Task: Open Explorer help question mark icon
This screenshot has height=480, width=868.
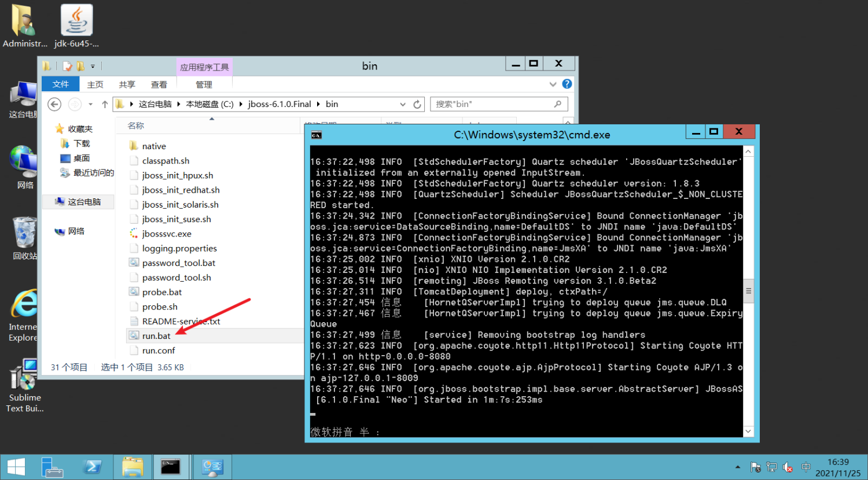Action: pyautogui.click(x=567, y=84)
